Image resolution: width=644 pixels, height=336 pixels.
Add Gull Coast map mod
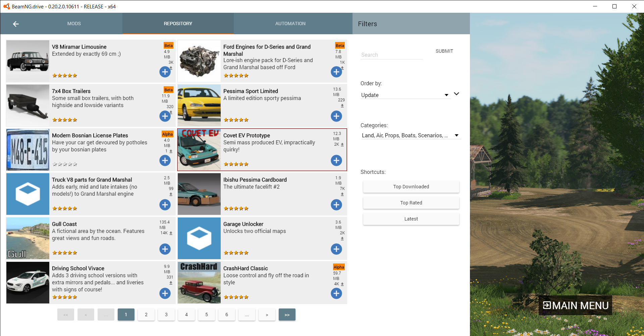165,249
